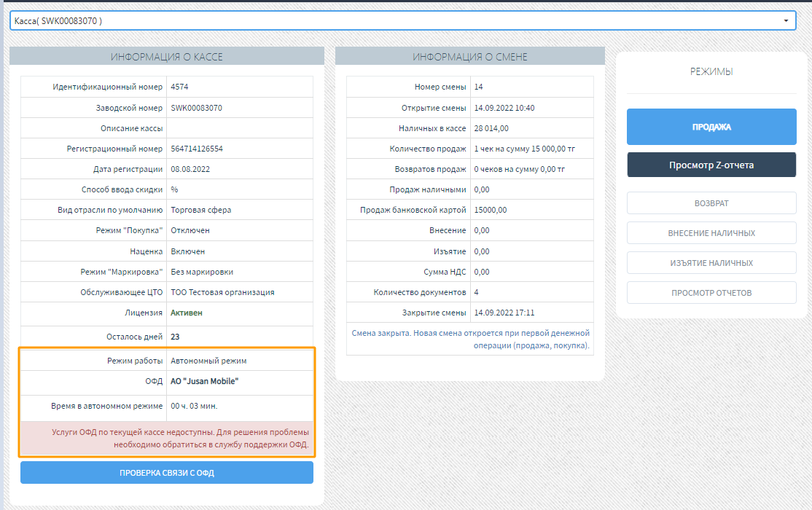Image resolution: width=812 pixels, height=510 pixels.
Task: Click the Сумма НДС label
Action: (445, 272)
